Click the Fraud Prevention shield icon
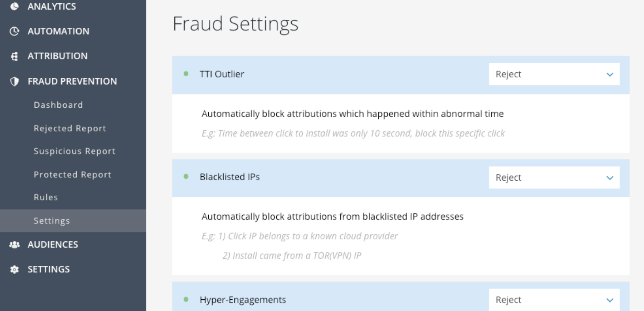This screenshot has height=311, width=644. (14, 81)
